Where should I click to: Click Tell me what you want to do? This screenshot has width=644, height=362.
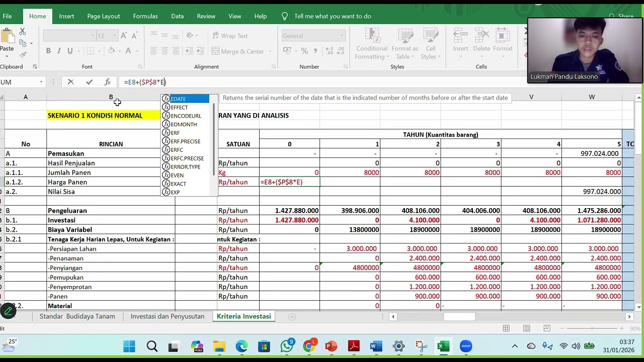[x=333, y=16]
